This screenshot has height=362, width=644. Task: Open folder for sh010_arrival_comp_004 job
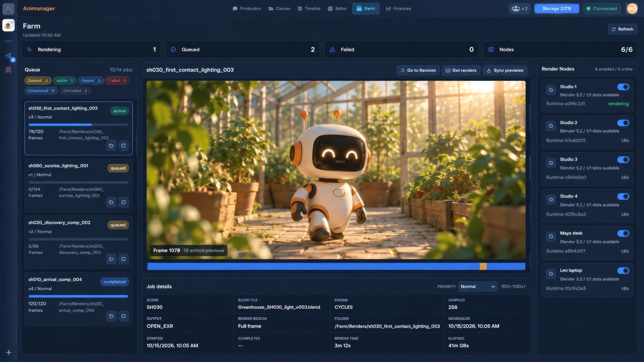click(111, 316)
